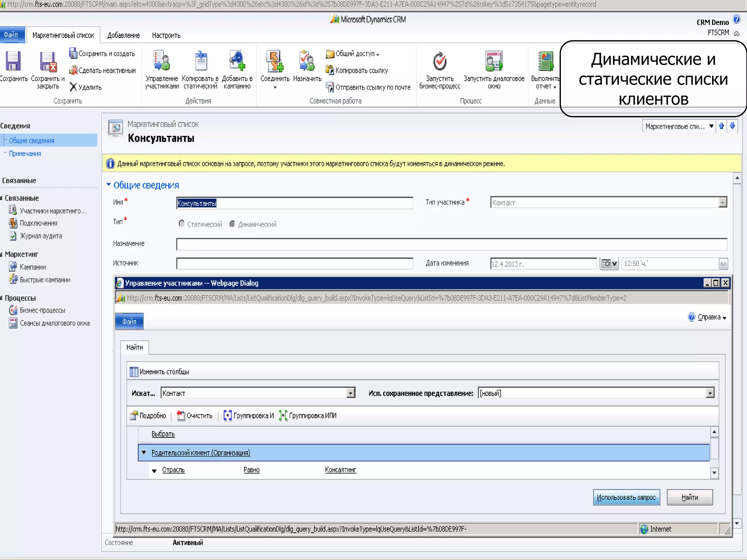Click Edit Columns (Изменить столбцы) icon

tap(134, 372)
